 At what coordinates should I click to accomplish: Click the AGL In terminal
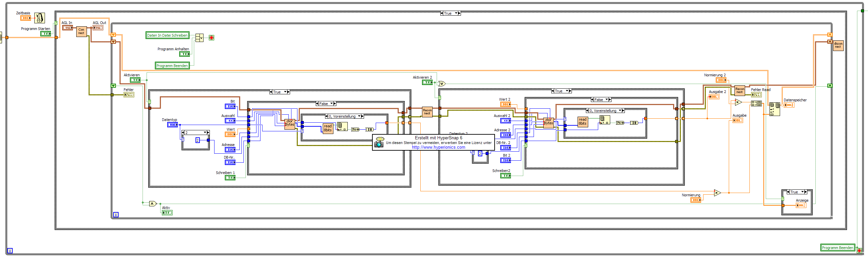tap(68, 28)
